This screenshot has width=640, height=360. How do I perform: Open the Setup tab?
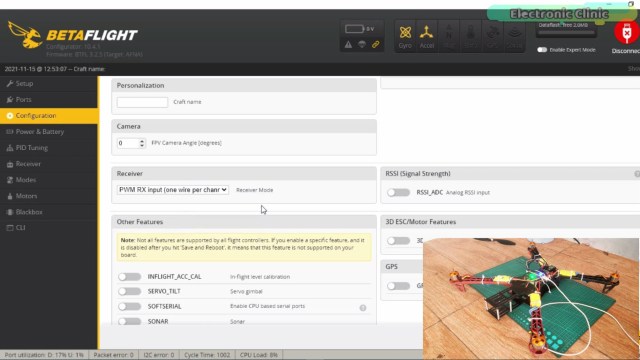49,83
